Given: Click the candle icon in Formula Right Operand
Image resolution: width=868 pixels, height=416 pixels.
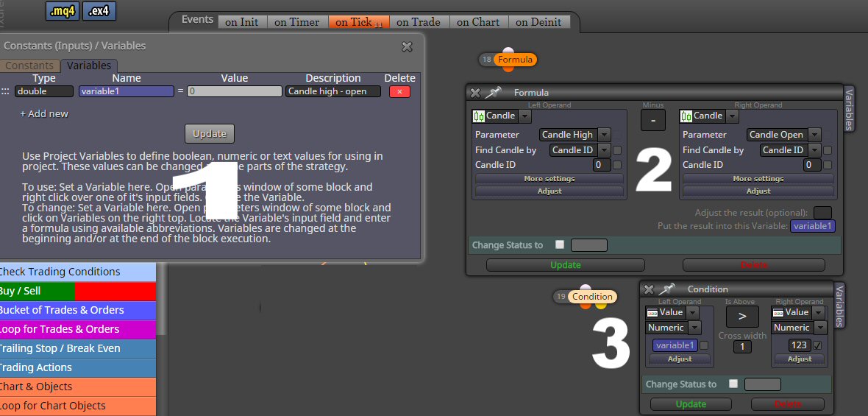Looking at the screenshot, I should coord(686,116).
